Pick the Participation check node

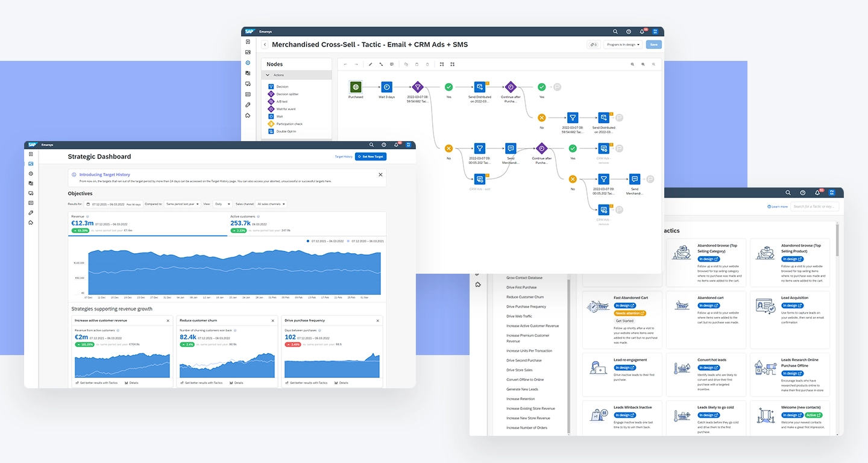click(x=271, y=124)
